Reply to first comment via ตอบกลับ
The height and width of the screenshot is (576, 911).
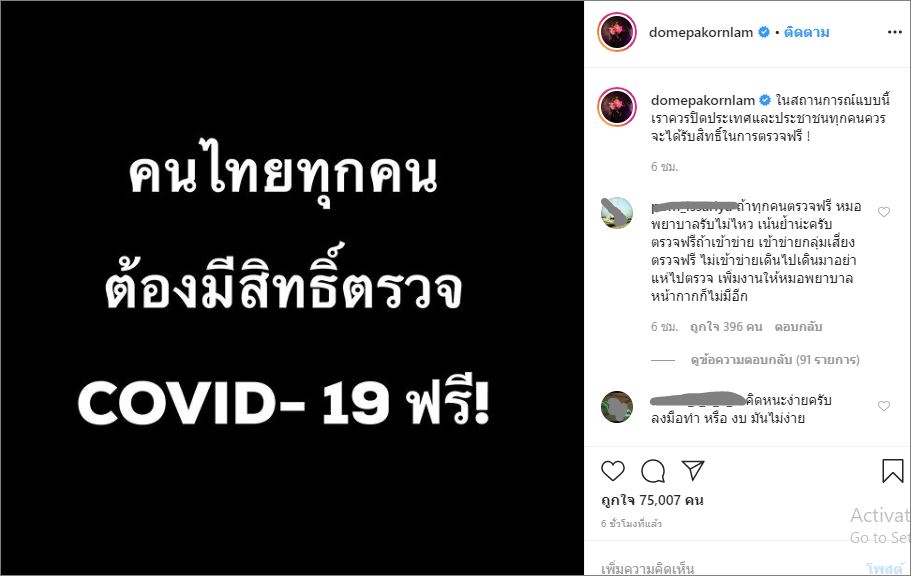coord(798,327)
